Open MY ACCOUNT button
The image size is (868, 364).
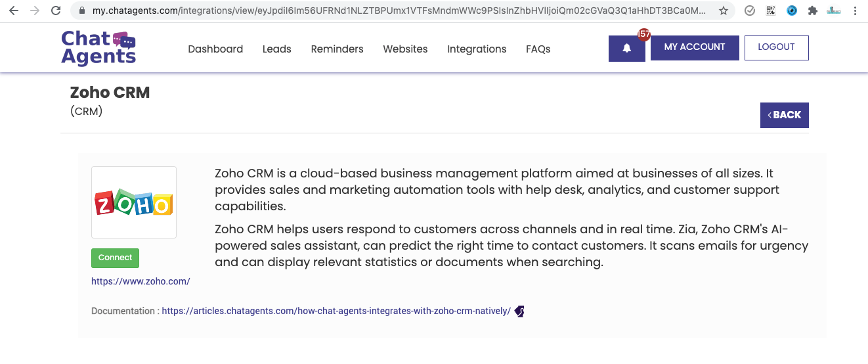(695, 48)
